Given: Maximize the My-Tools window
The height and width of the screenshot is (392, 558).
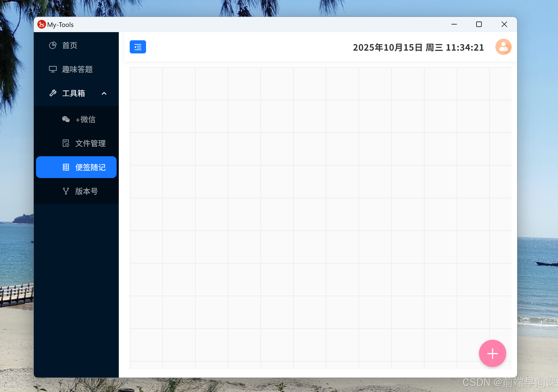Looking at the screenshot, I should [479, 24].
